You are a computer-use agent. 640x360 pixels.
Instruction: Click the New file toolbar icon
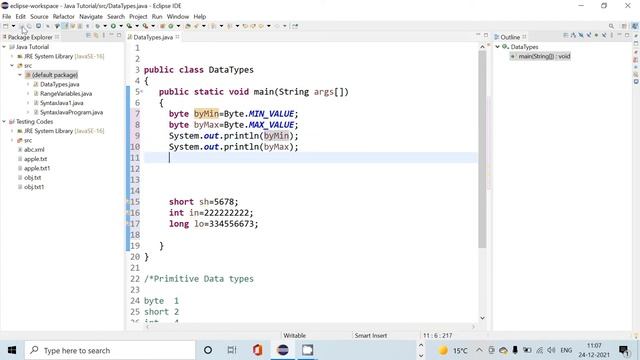[6, 26]
